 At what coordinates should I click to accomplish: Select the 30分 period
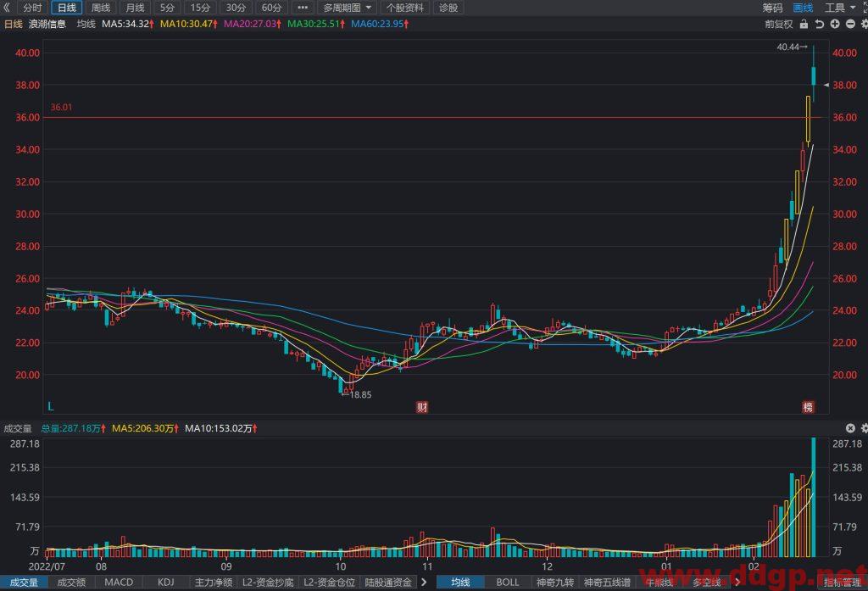click(x=236, y=8)
